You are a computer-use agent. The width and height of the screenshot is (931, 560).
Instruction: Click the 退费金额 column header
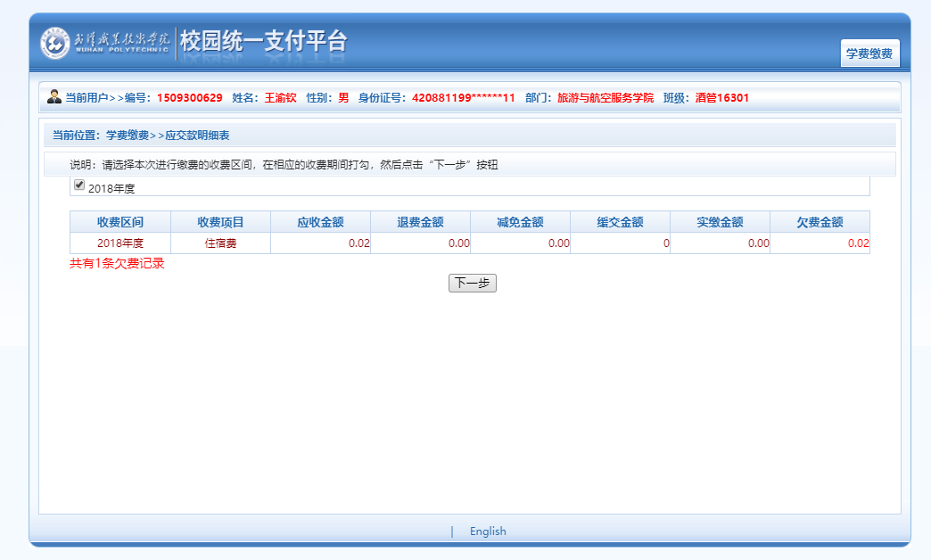(420, 222)
